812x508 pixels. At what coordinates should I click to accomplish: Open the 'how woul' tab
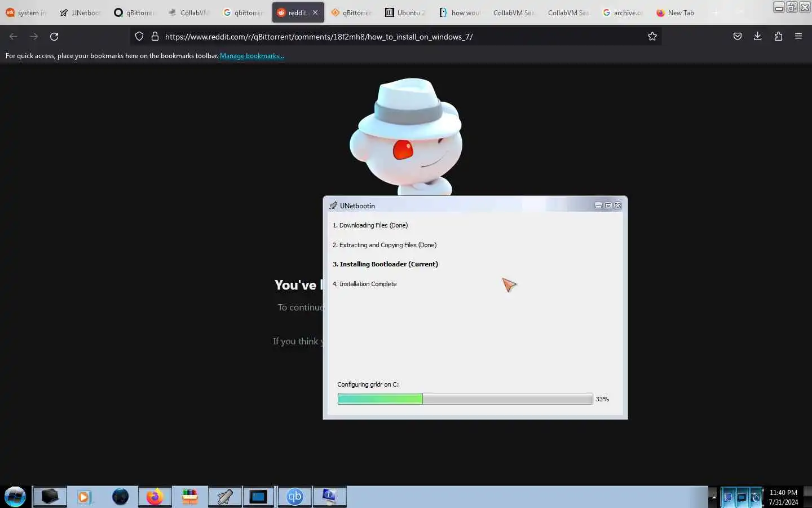(x=460, y=12)
